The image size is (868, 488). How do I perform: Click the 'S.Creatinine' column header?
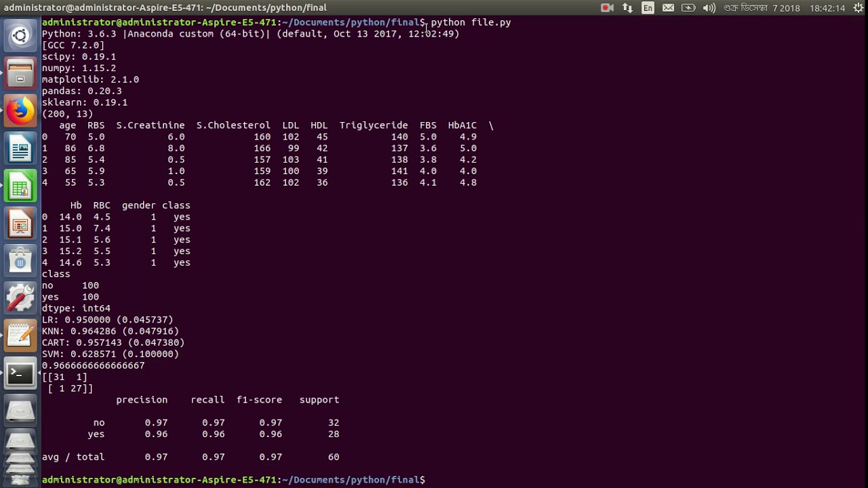pos(151,125)
